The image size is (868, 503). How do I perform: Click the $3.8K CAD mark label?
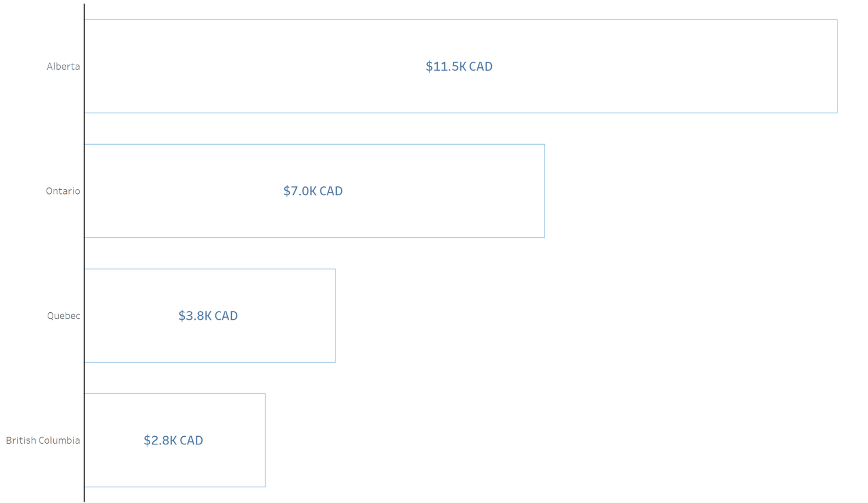208,316
